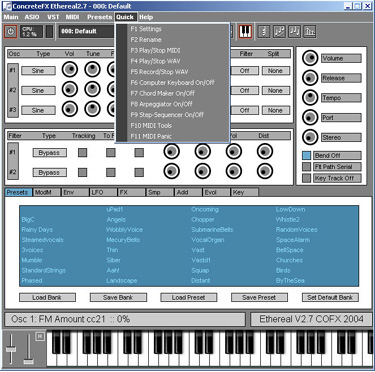Click the red power button icon
Screen dimensions: 375x372
(x=11, y=32)
